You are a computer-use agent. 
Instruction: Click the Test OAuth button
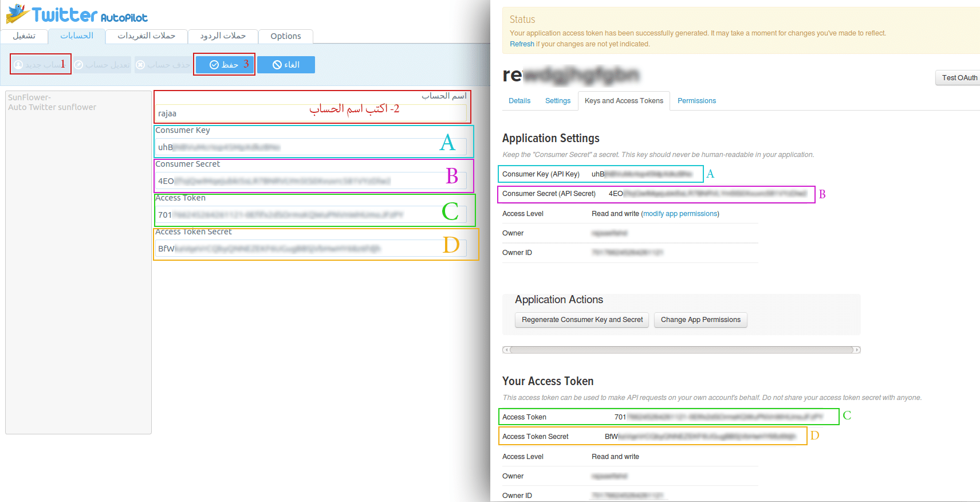coord(959,77)
